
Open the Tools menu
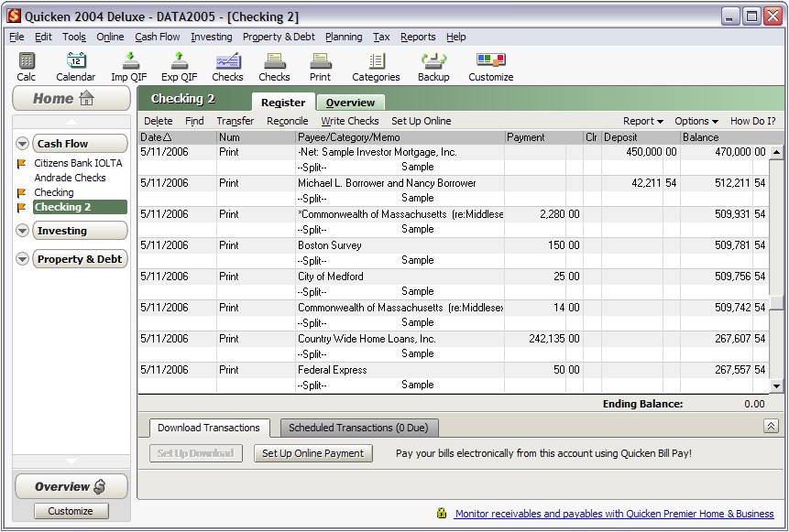point(74,37)
